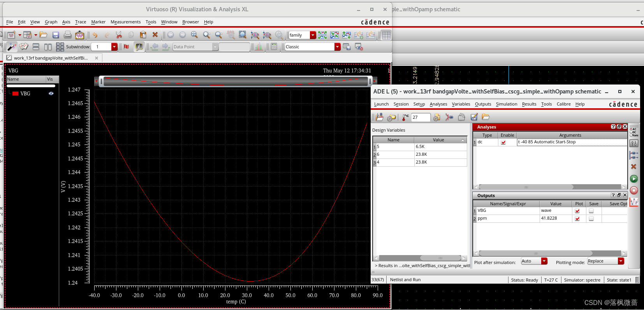Click the graph strip chart overview slider
644x310 pixels.
[236, 81]
